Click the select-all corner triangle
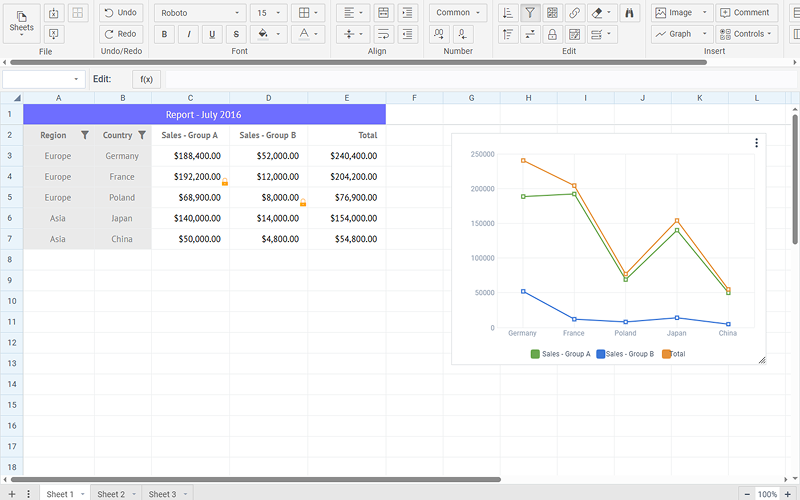 pyautogui.click(x=17, y=98)
